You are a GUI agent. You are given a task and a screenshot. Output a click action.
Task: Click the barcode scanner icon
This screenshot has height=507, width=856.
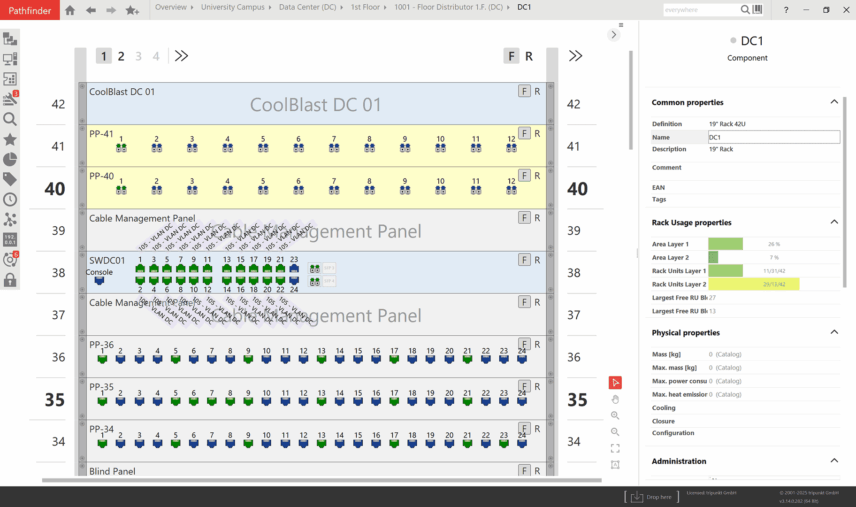[757, 10]
